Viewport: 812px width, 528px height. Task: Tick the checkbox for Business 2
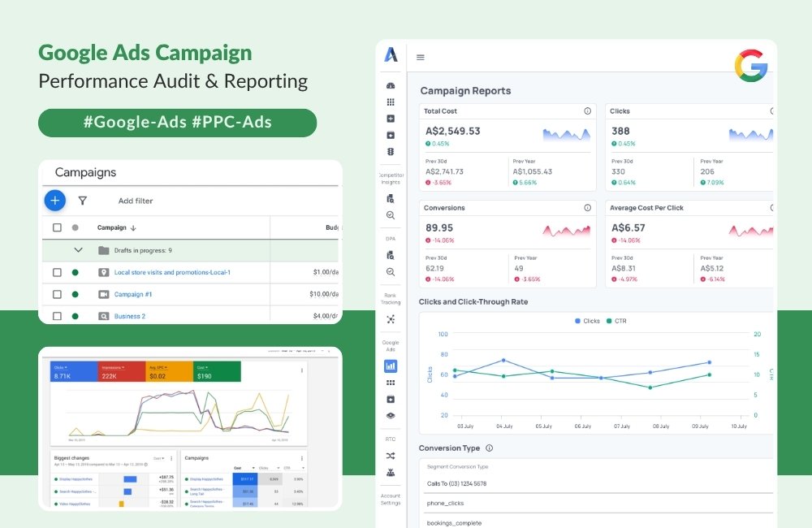pos(57,316)
